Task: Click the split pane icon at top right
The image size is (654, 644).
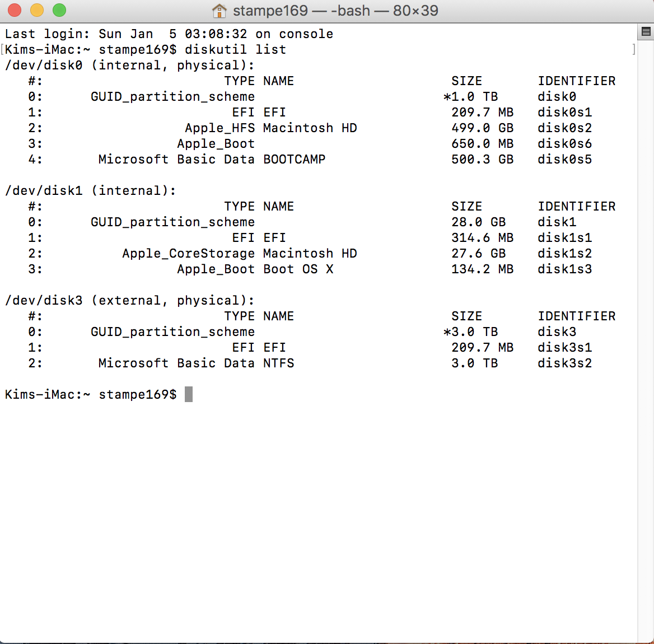Action: pyautogui.click(x=646, y=32)
